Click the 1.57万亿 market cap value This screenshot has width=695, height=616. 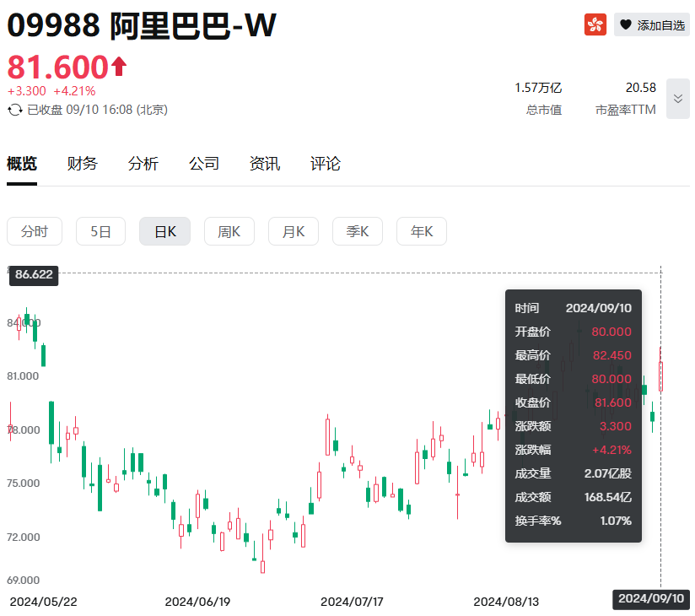tap(538, 88)
